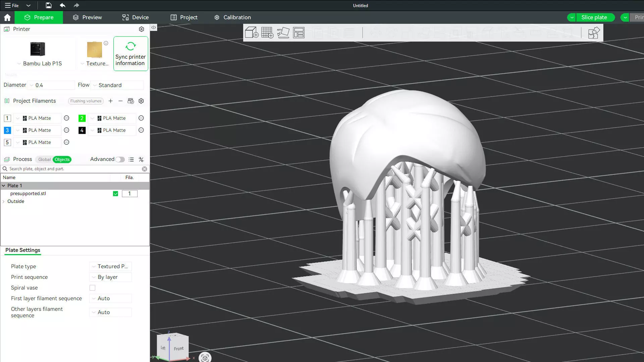644x362 pixels.
Task: Click the Add plate grid icon
Action: 267,33
